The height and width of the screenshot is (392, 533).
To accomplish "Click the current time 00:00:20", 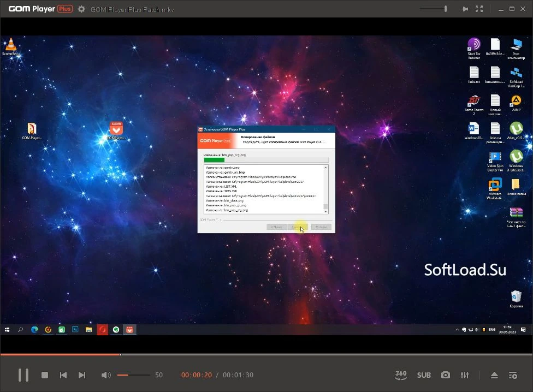I will tap(197, 375).
